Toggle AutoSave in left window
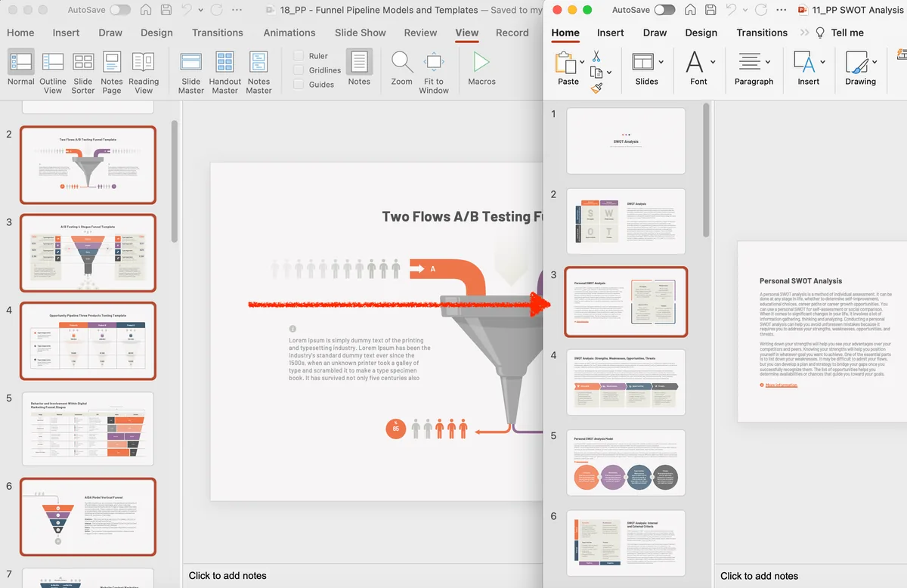This screenshot has width=907, height=588. point(119,11)
